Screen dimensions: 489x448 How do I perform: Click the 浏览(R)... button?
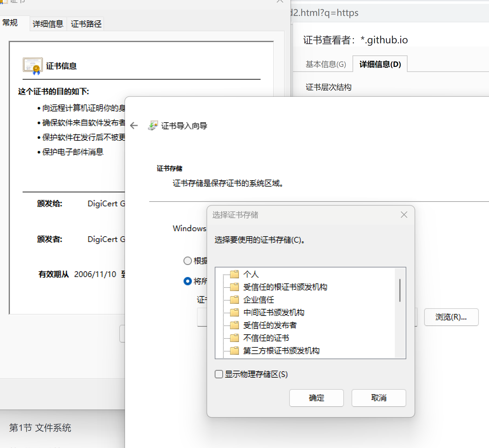(x=451, y=317)
